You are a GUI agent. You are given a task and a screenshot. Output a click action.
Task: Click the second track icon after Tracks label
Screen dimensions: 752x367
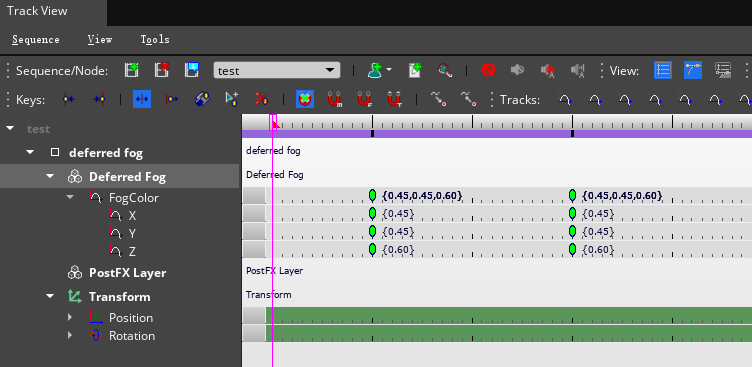(595, 99)
